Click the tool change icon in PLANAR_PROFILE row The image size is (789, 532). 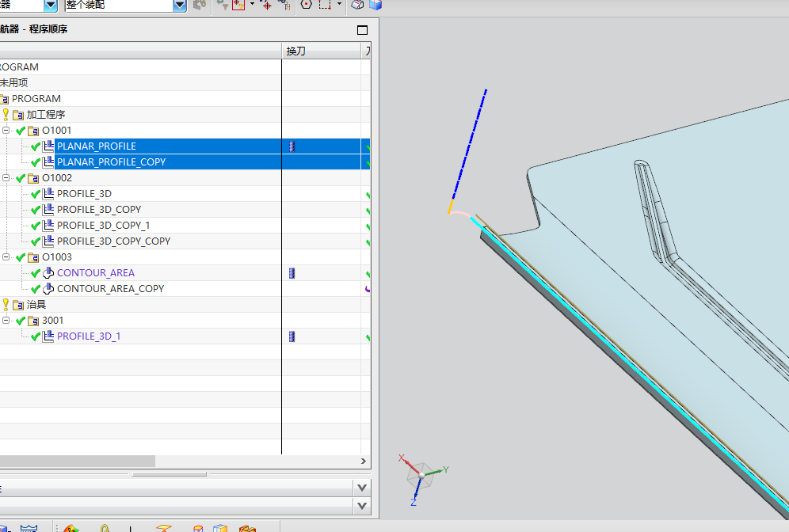click(x=292, y=146)
